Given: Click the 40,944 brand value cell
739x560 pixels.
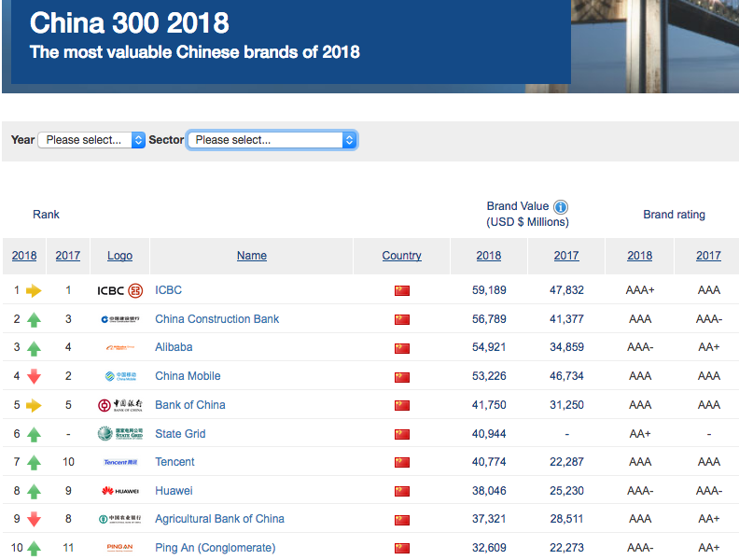Looking at the screenshot, I should (489, 434).
